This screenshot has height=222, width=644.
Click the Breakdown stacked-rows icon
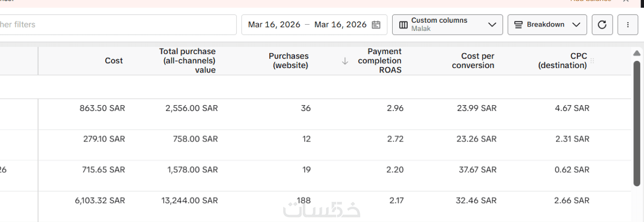519,25
